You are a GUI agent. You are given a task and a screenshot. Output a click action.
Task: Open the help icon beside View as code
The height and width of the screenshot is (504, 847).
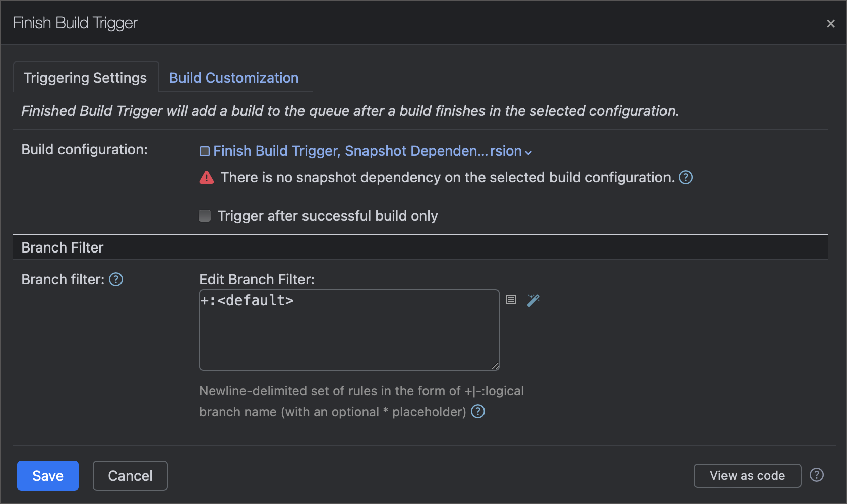click(816, 474)
